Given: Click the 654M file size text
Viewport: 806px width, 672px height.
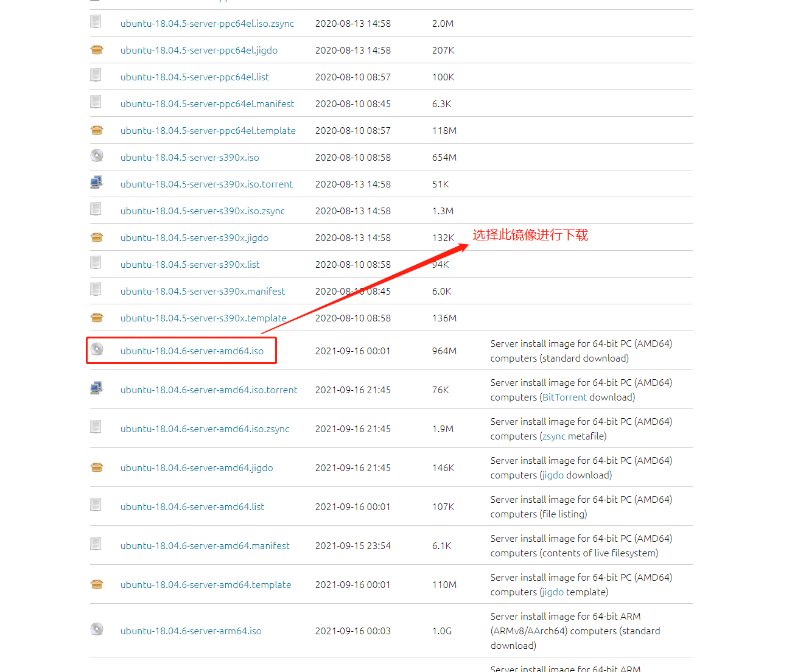Looking at the screenshot, I should click(444, 158).
